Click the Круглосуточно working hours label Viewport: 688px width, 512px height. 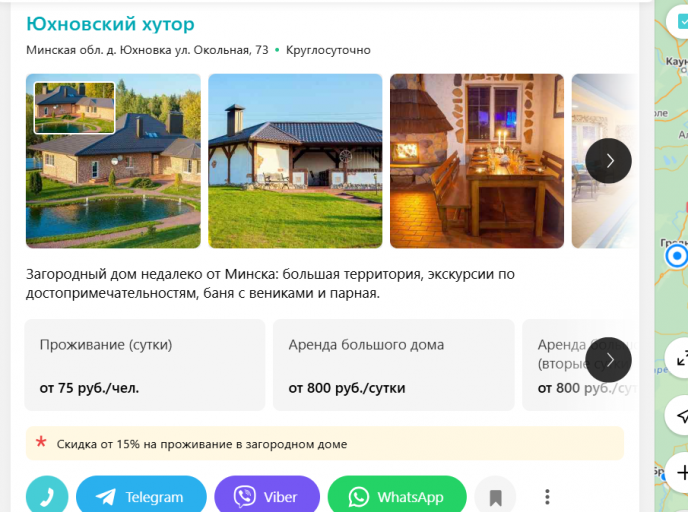click(328, 50)
